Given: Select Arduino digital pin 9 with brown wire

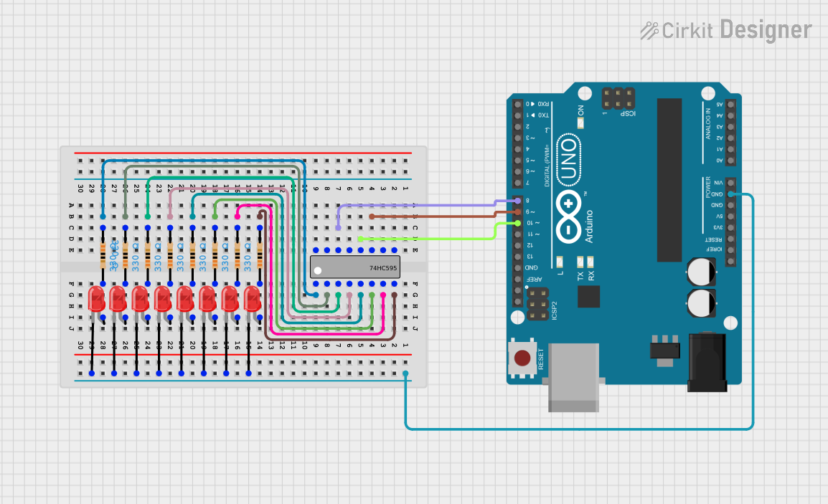Looking at the screenshot, I should tap(518, 212).
